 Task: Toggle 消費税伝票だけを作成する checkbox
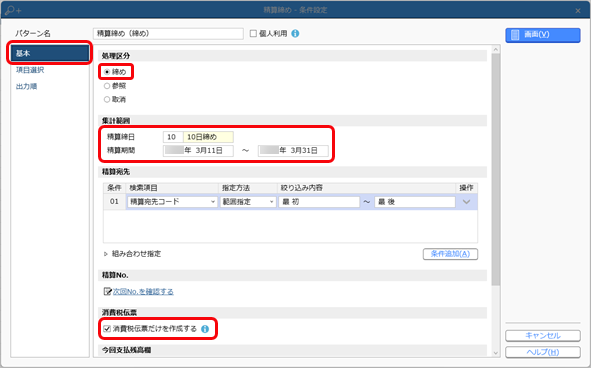pyautogui.click(x=107, y=329)
